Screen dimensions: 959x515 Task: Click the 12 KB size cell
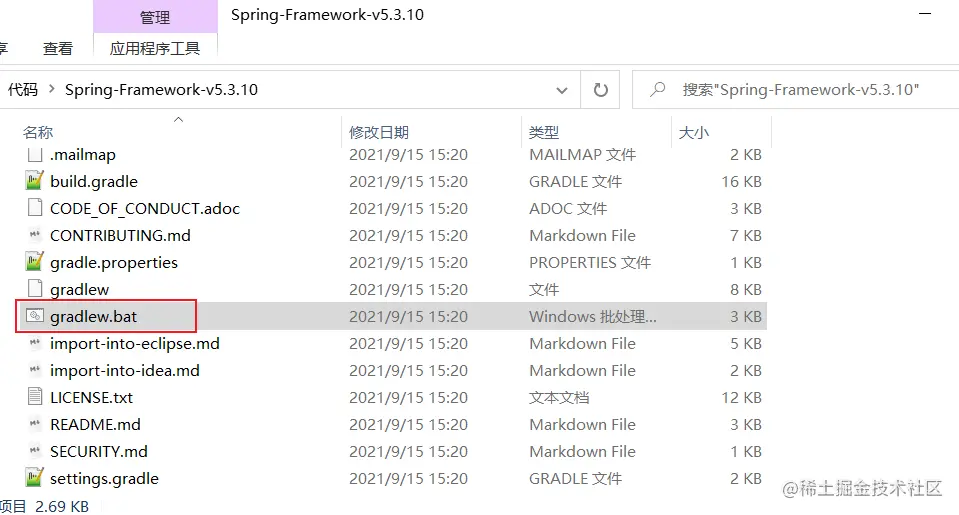(741, 396)
